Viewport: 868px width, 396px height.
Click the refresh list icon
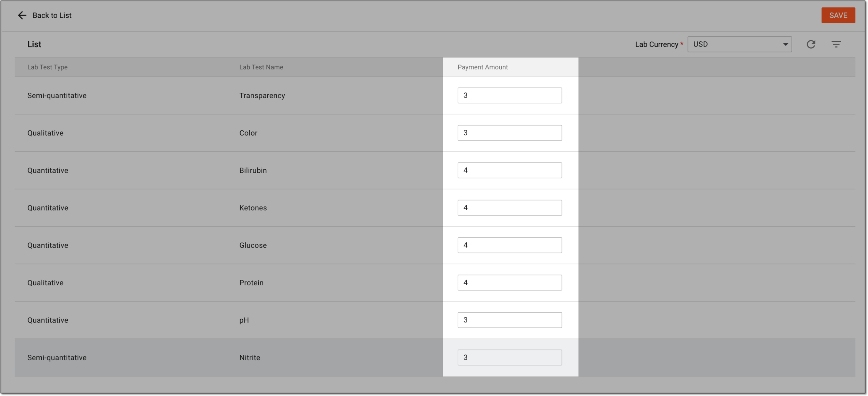[811, 44]
